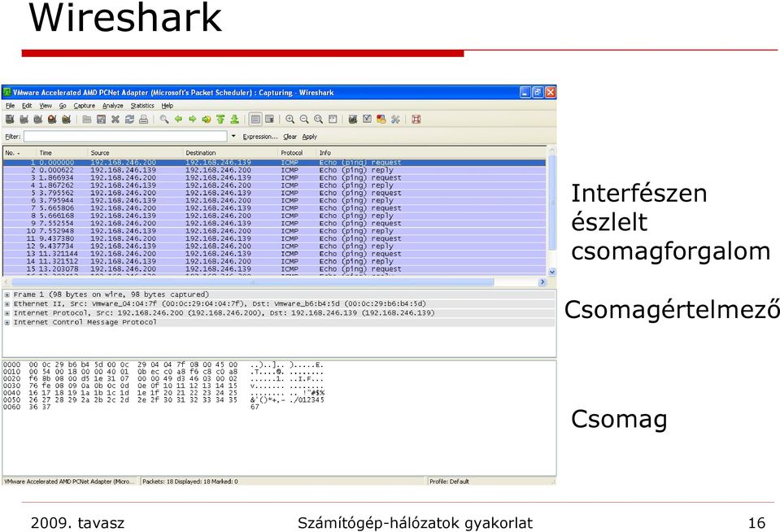
Task: Select packet 2 at time 0.000622
Action: click(x=274, y=170)
